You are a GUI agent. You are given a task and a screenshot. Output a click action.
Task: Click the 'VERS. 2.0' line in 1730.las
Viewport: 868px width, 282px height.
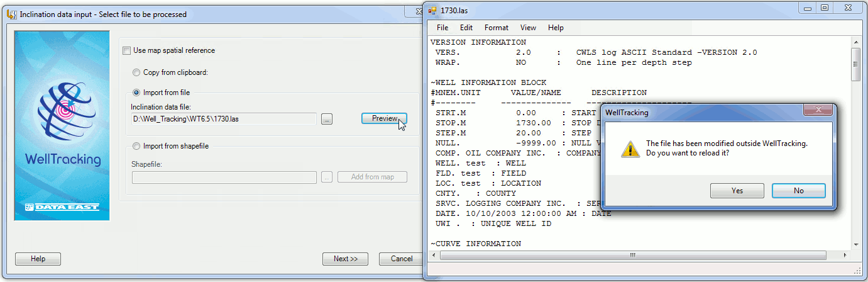[596, 52]
